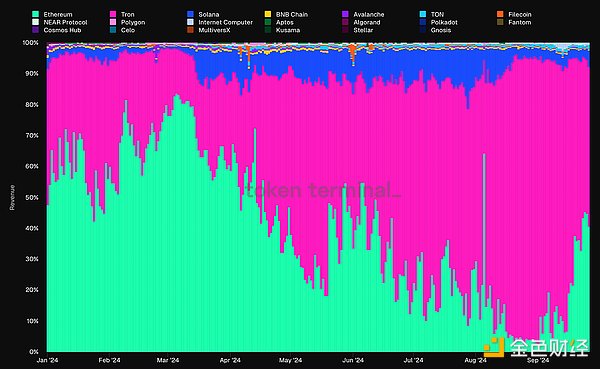Toggle the BNB Chain series label
Viewport: 600px width, 369px height.
pos(292,15)
